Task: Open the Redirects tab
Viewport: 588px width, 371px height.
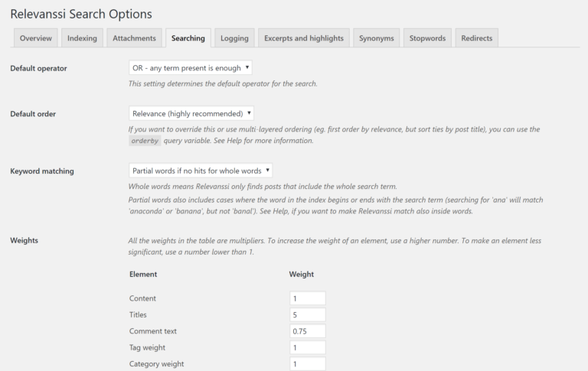Action: pyautogui.click(x=477, y=37)
